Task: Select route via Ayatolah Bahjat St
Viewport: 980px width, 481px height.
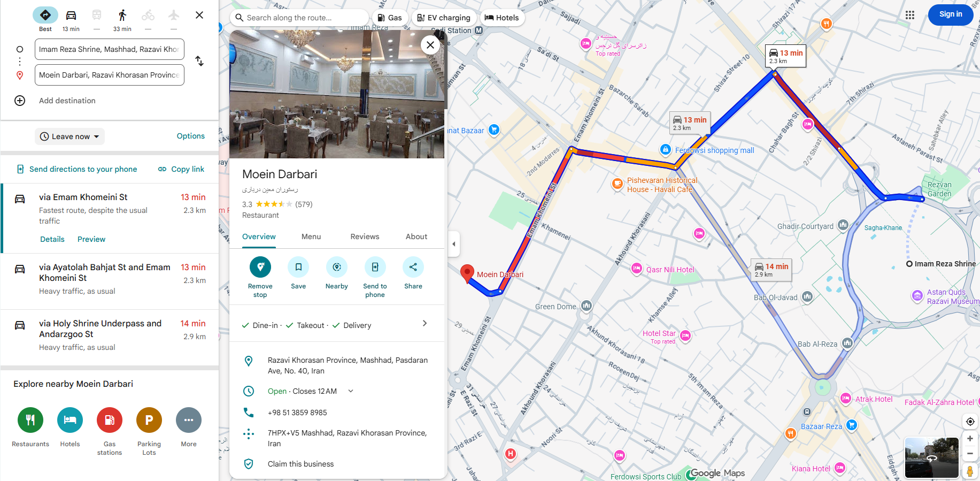Action: 110,281
